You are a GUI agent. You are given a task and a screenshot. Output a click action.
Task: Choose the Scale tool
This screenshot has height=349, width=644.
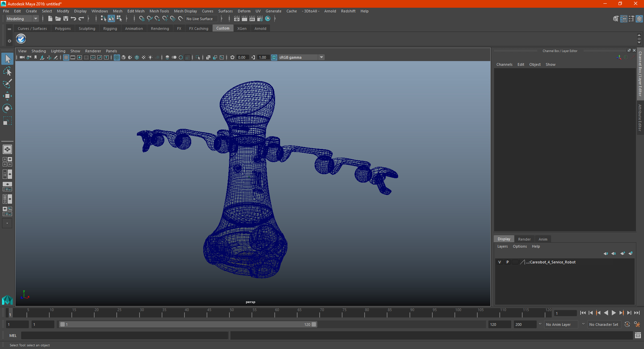(x=7, y=120)
